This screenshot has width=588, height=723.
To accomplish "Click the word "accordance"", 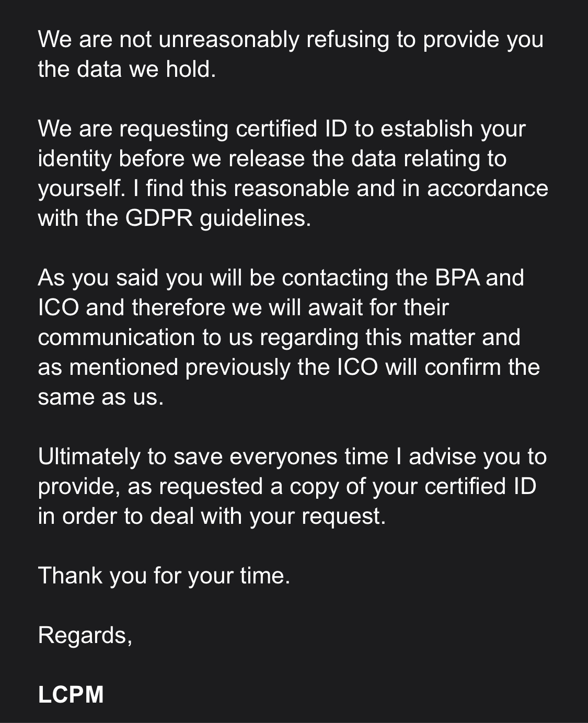I will point(487,188).
